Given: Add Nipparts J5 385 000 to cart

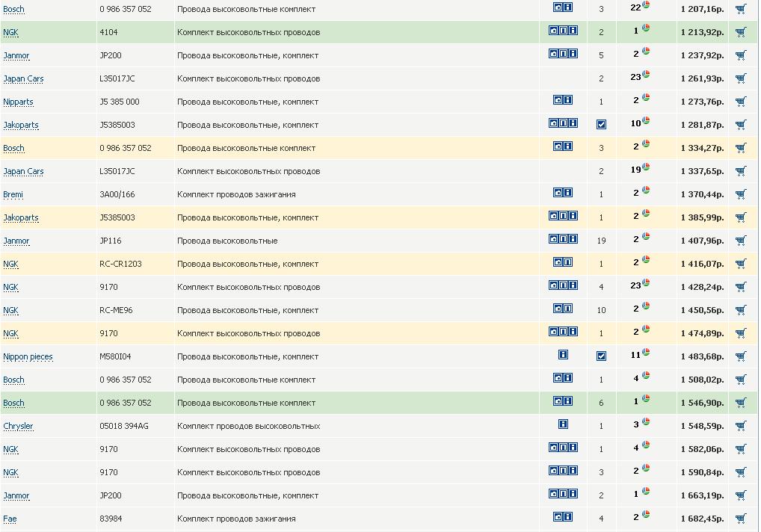Looking at the screenshot, I should click(x=741, y=102).
